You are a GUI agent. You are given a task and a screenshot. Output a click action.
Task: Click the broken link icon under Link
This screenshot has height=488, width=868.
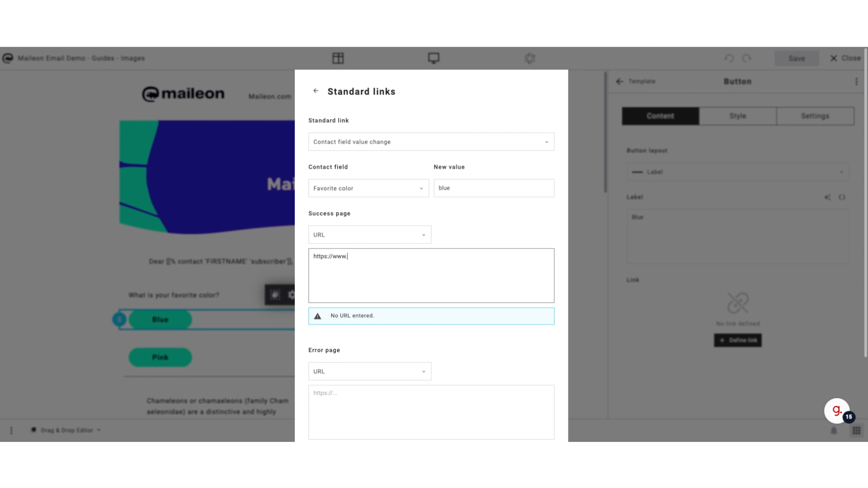738,303
